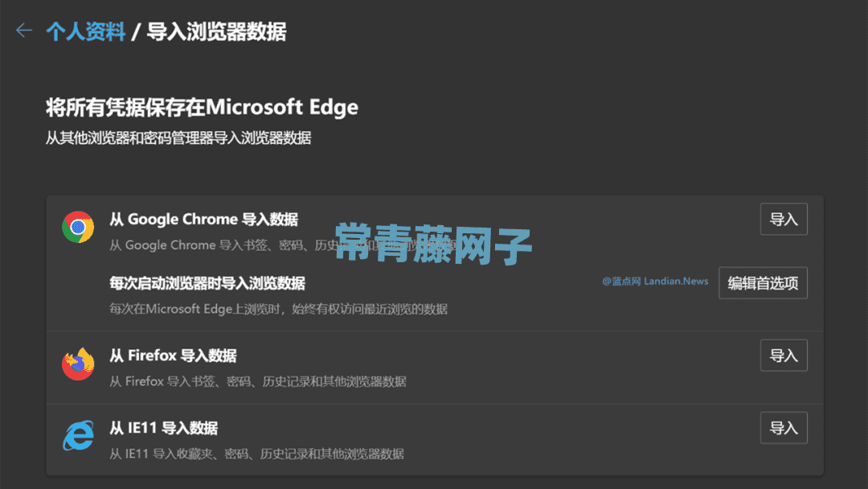
Task: Click the Internet Explorer logo icon
Action: point(78,435)
